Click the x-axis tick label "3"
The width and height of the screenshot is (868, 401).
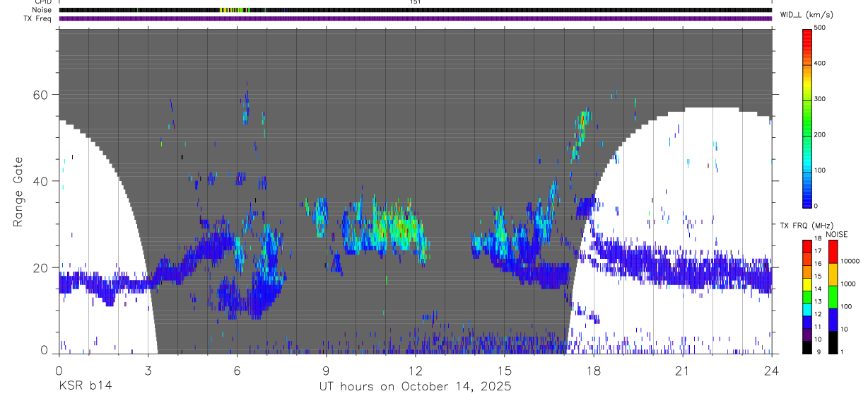click(148, 371)
